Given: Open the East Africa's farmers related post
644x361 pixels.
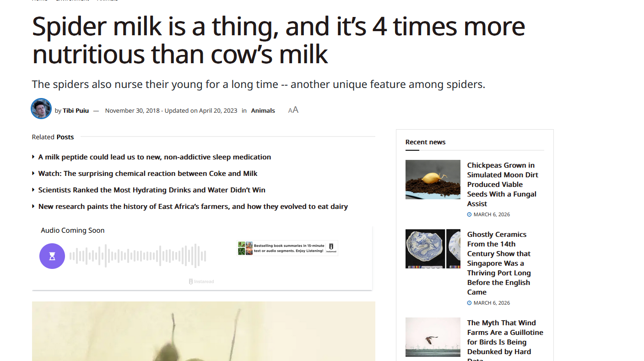Looking at the screenshot, I should 193,206.
